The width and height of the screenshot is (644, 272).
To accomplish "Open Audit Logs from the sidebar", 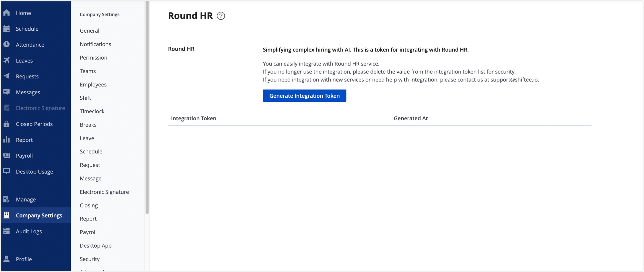I will [29, 231].
